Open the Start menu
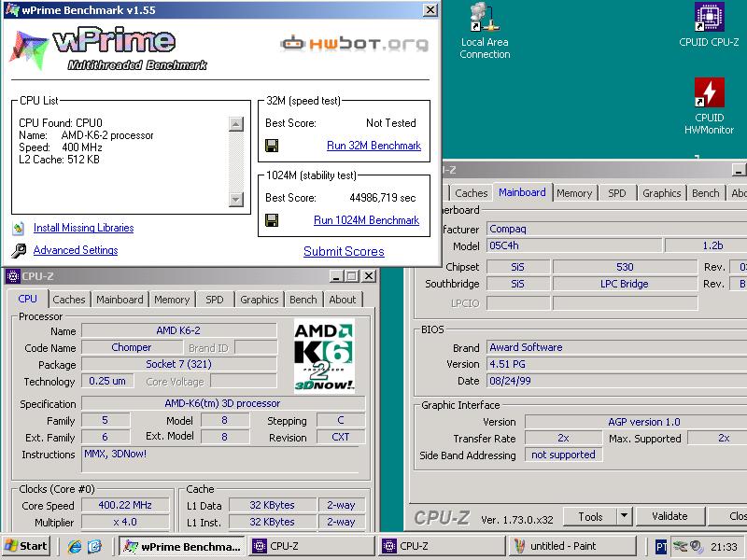The image size is (747, 560). 26,546
